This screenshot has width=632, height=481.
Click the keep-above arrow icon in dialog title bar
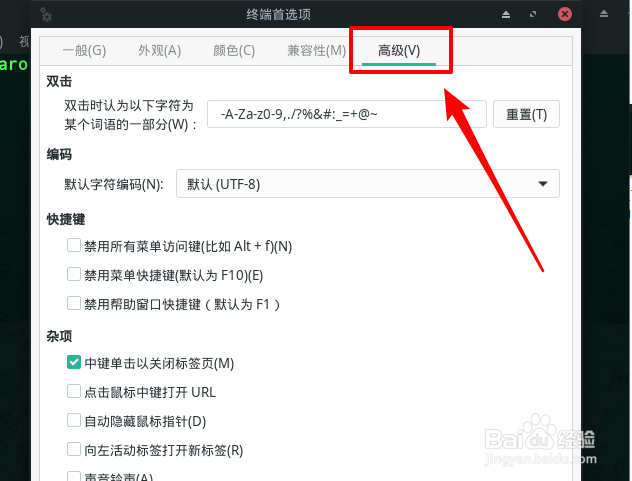point(506,15)
